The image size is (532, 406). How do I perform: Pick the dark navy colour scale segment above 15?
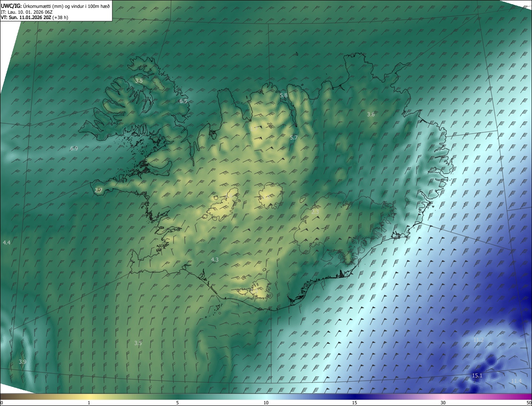tap(355, 396)
